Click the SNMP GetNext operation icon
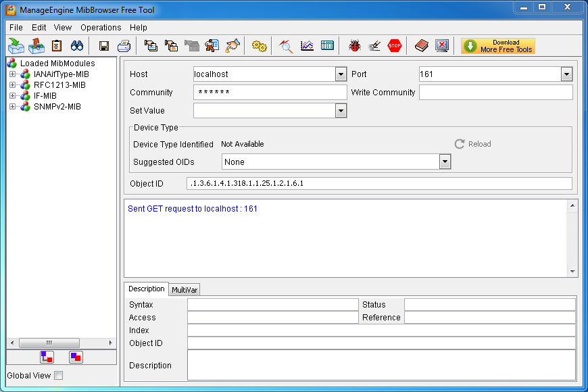 pos(172,46)
